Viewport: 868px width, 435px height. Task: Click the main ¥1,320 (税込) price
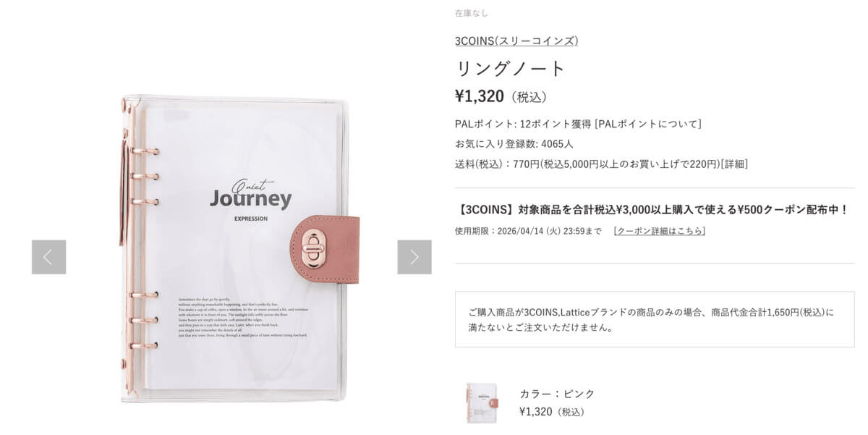pyautogui.click(x=501, y=96)
